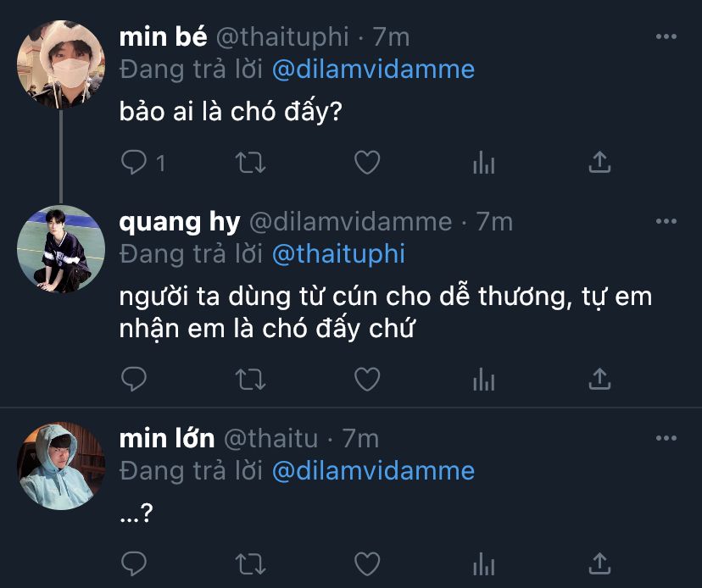The width and height of the screenshot is (702, 588).
Task: Share quang hy's tweet
Action: tap(599, 379)
